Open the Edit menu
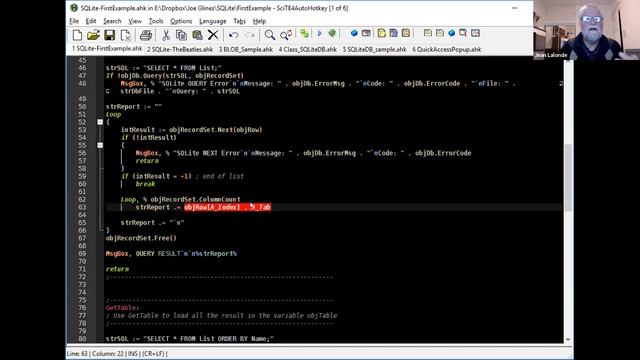 (91, 21)
